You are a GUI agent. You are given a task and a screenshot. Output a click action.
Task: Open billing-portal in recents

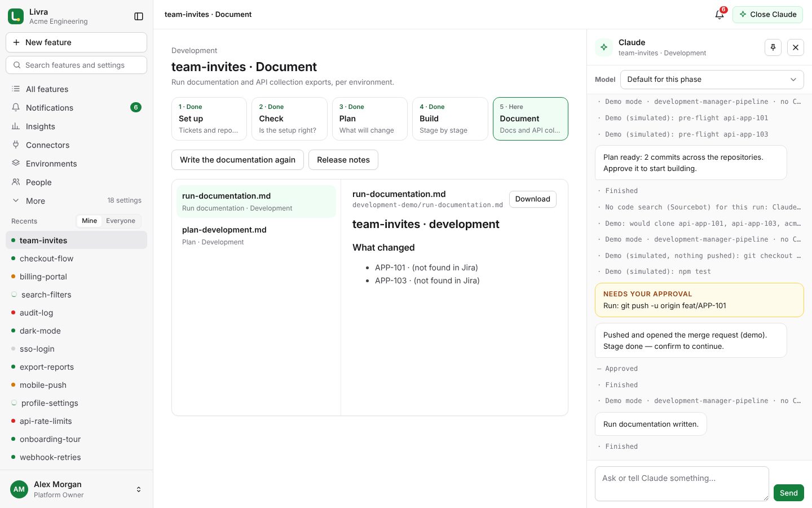pos(76,277)
